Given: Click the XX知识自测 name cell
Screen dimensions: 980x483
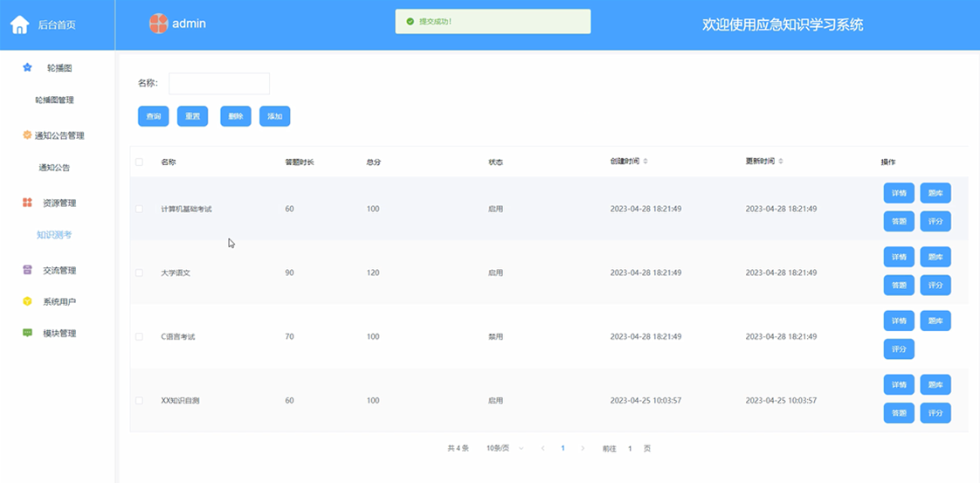Looking at the screenshot, I should click(x=182, y=400).
